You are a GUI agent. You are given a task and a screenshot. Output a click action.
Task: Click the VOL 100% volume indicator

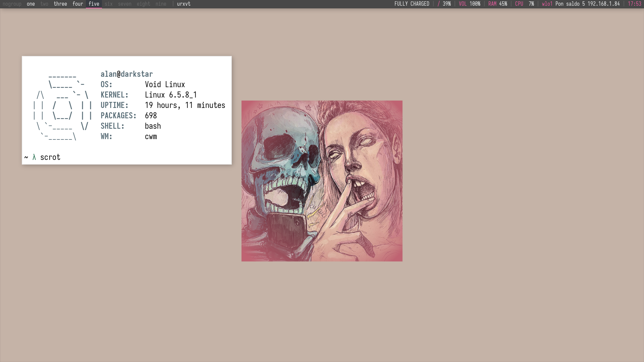pos(470,4)
